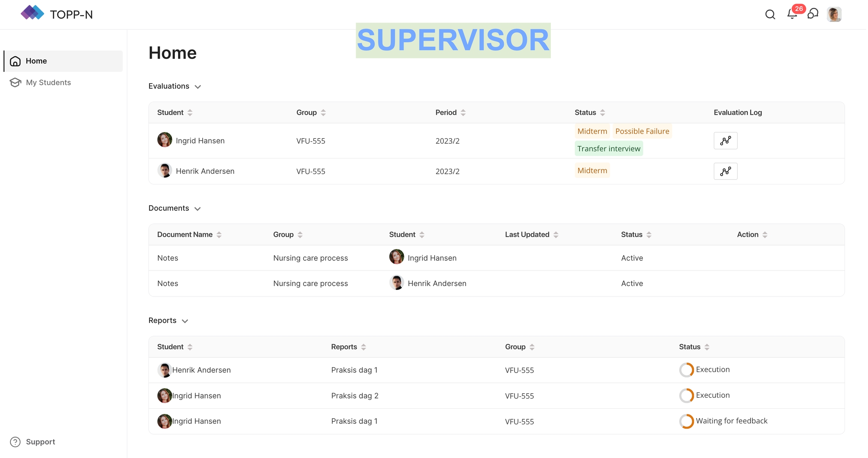868x458 pixels.
Task: Collapse the Reports section chevron
Action: click(185, 321)
